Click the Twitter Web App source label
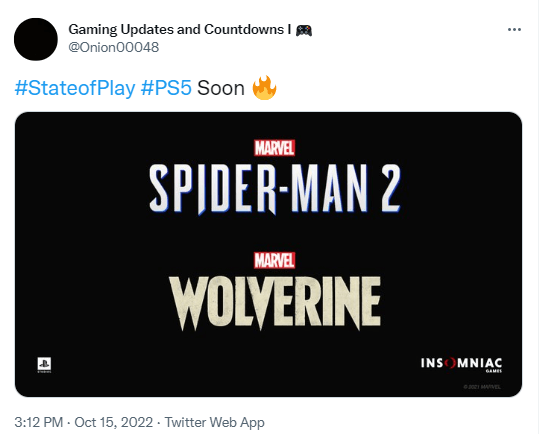550x434 pixels. point(214,422)
